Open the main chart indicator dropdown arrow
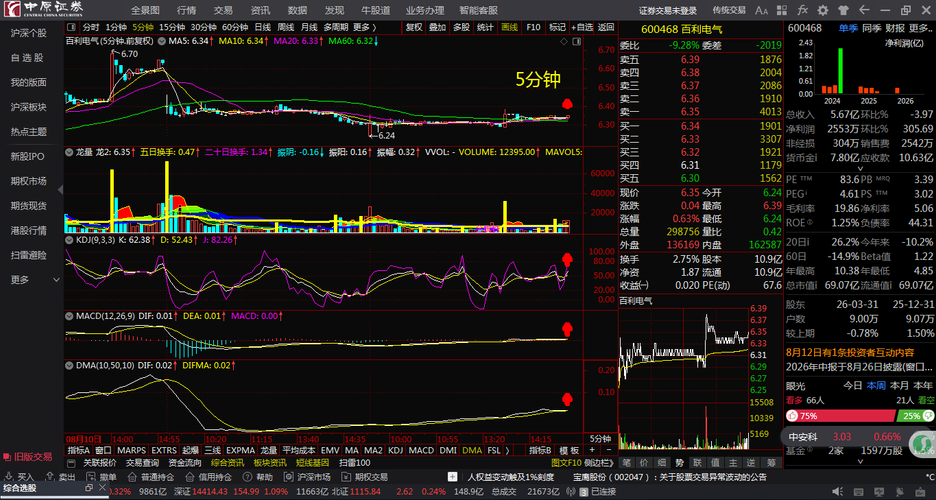 tap(162, 41)
